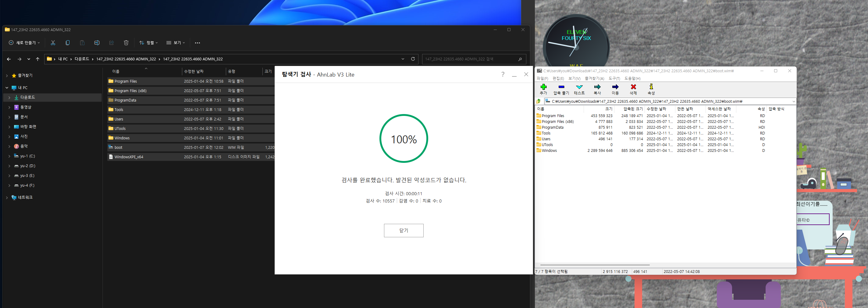
Task: Refresh the Explorer folder view
Action: pos(413,59)
